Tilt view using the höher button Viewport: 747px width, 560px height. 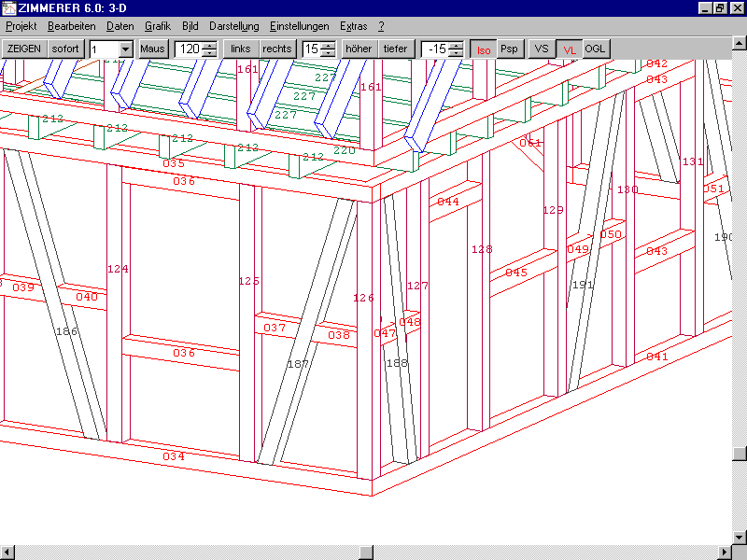[359, 49]
